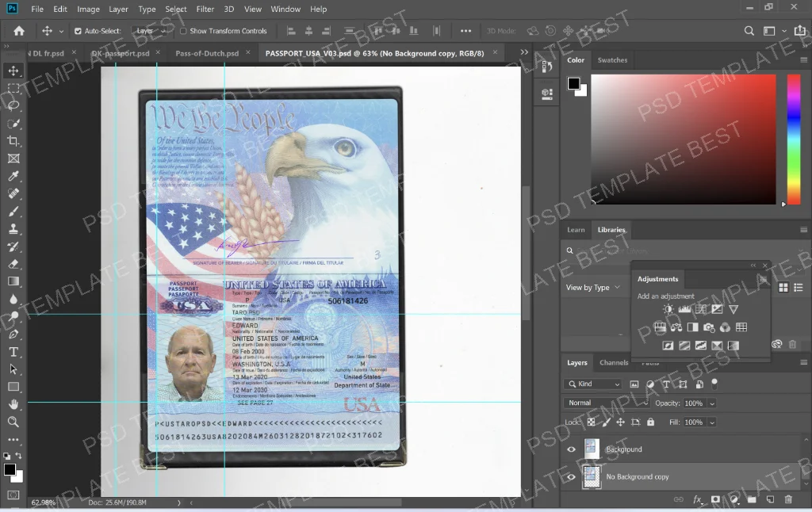The height and width of the screenshot is (512, 812).
Task: Select the Hand tool
Action: pos(13,404)
